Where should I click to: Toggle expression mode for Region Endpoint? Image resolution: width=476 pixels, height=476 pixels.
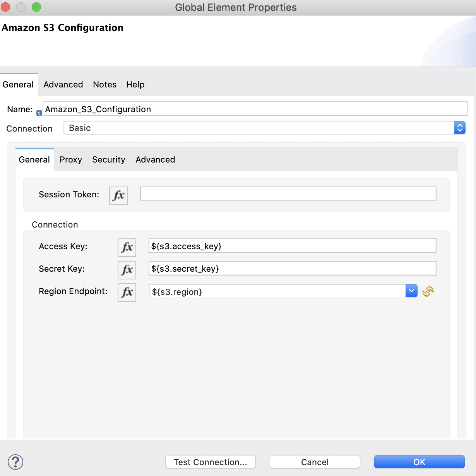coord(127,292)
